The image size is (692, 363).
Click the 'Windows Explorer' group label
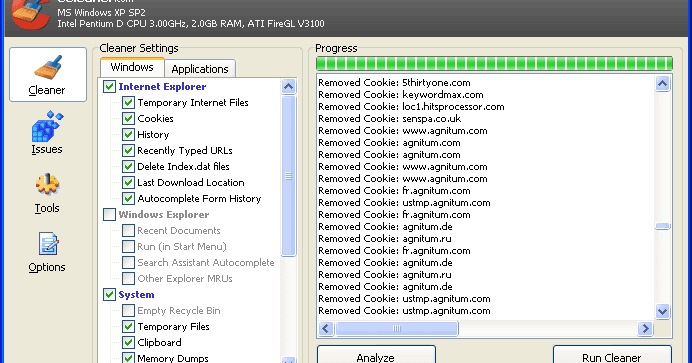click(163, 214)
